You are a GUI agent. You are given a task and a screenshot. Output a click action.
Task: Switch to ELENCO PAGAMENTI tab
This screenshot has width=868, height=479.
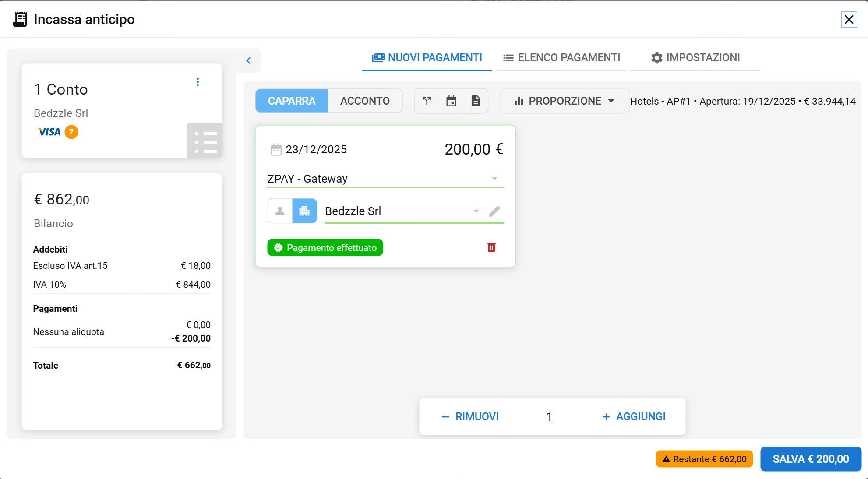561,58
